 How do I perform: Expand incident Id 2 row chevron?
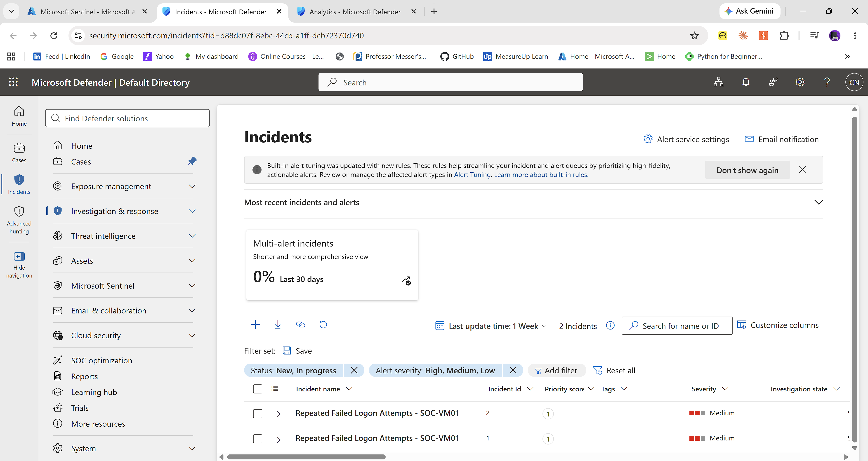(278, 414)
